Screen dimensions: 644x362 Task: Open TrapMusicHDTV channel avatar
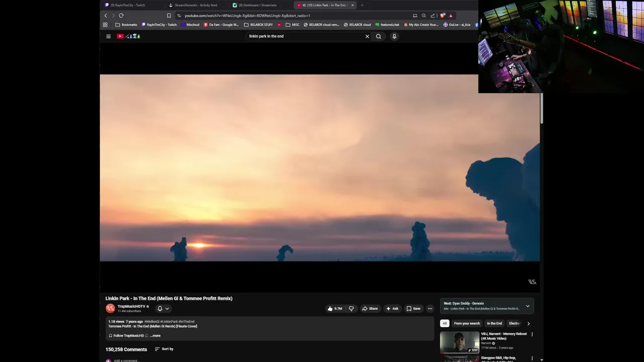(x=110, y=308)
